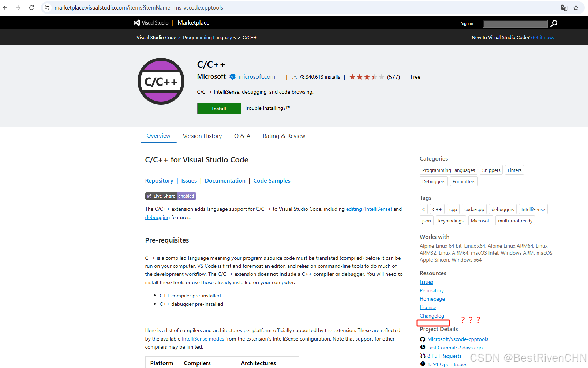Go back with the browser back arrow
Image resolution: width=588 pixels, height=368 pixels.
(5, 8)
